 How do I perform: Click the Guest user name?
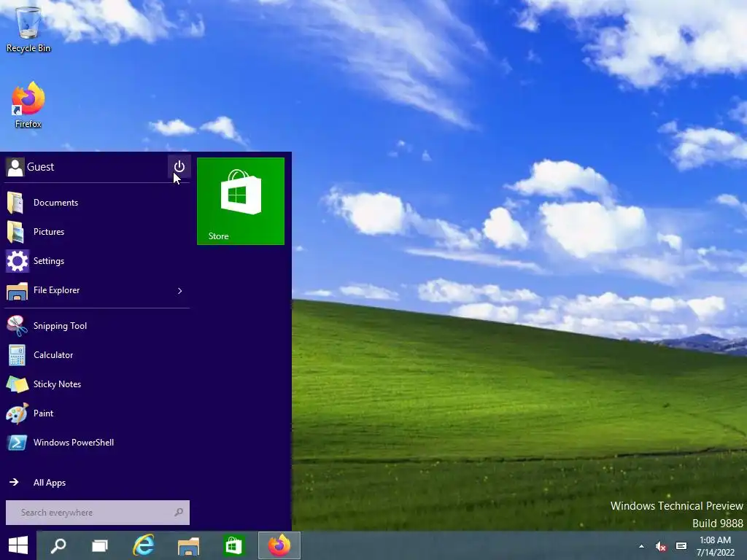[x=41, y=167]
